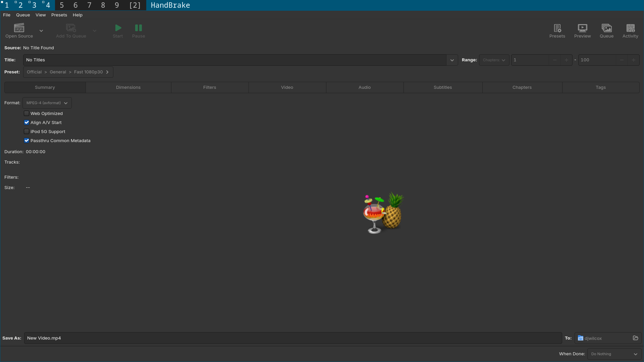Increase the range end chapter value
Screen dimensions: 644x362
point(634,60)
